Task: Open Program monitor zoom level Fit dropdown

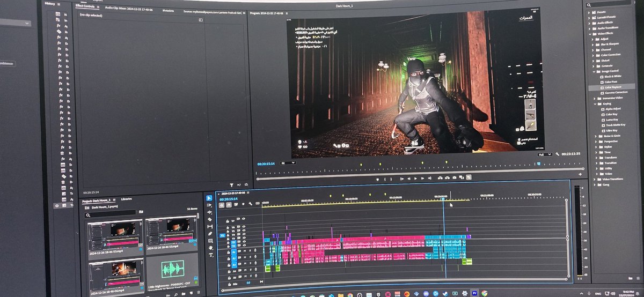Action: tap(288, 162)
